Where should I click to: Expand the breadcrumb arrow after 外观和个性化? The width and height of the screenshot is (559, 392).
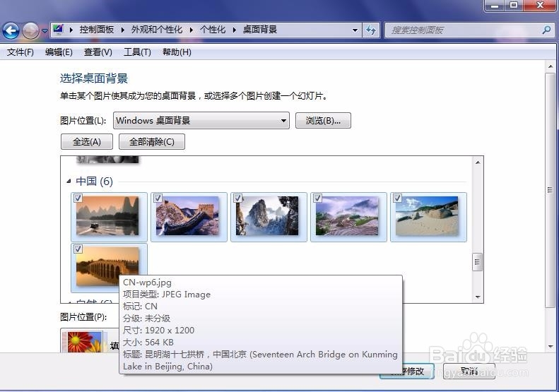coord(191,30)
